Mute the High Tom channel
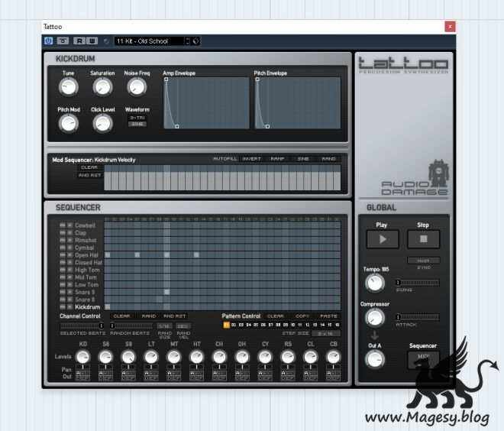 63,270
